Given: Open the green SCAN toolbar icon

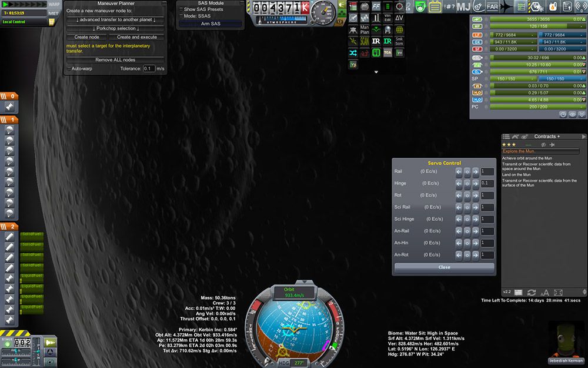Looking at the screenshot, I should pyautogui.click(x=365, y=41).
